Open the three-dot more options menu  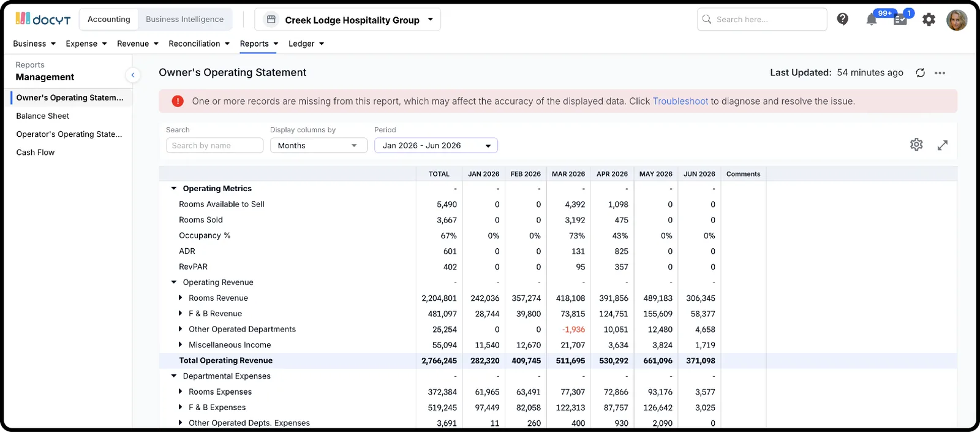[x=940, y=73]
